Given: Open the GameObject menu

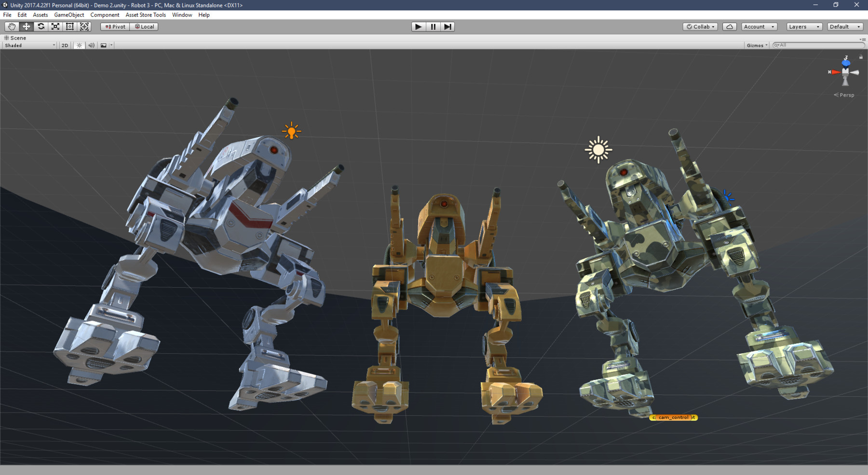Looking at the screenshot, I should [x=68, y=15].
